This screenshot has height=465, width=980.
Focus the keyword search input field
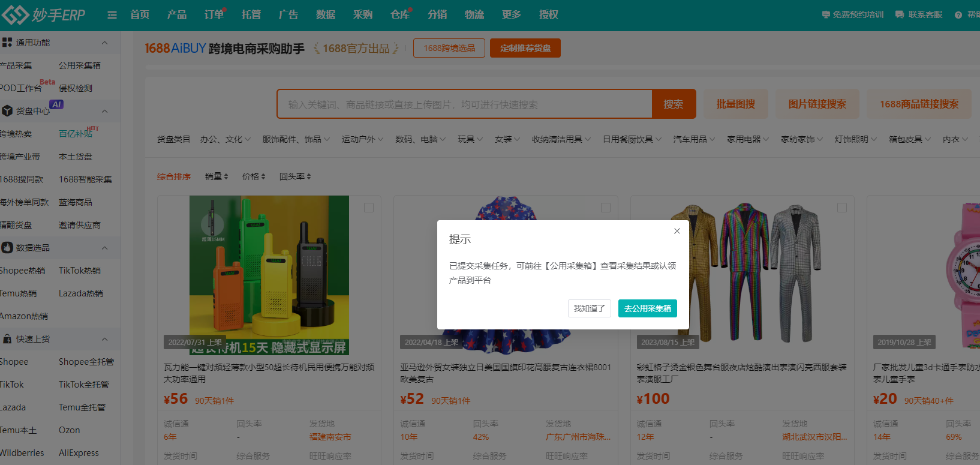click(465, 104)
